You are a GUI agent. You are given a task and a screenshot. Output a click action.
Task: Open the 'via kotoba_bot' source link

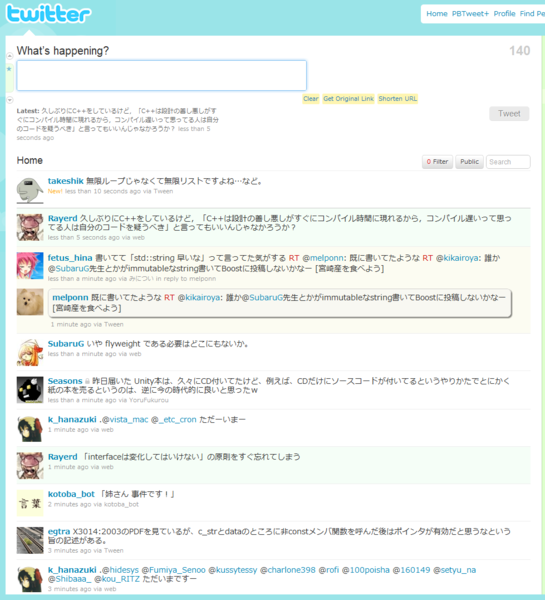pyautogui.click(x=116, y=505)
